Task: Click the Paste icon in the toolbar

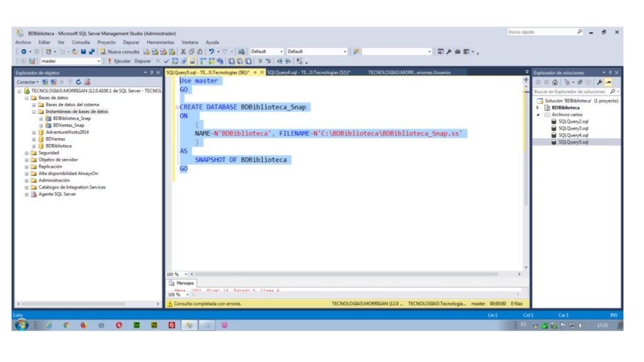Action: tap(199, 52)
